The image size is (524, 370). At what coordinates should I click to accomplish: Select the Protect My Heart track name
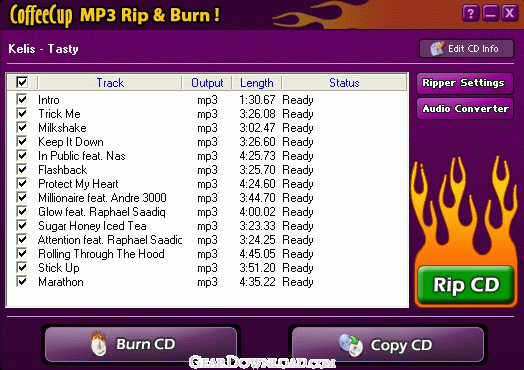pos(78,184)
